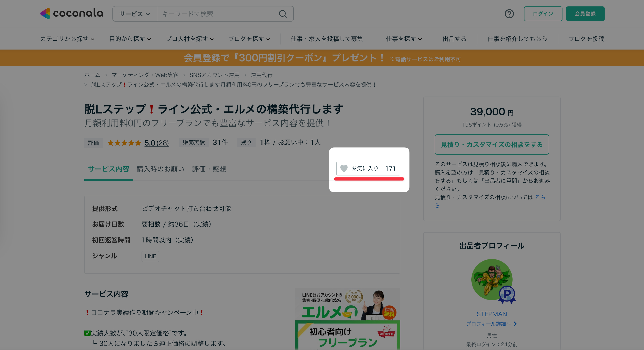Click the arrow beside プロフィール詳細へ

pos(515,324)
